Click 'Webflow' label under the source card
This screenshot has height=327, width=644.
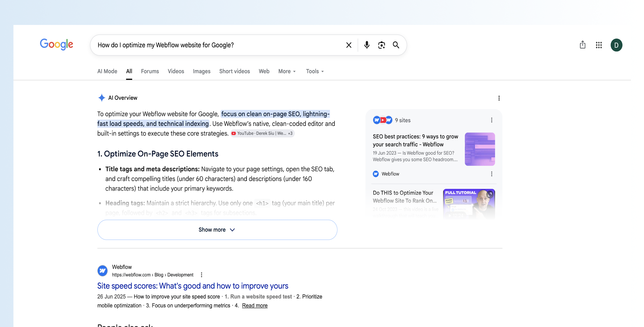390,174
